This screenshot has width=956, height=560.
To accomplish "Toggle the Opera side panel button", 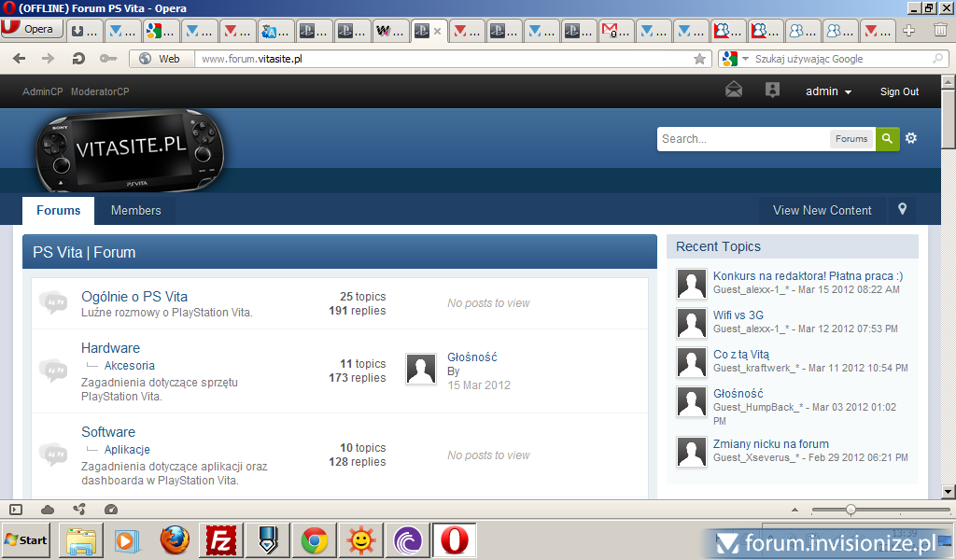I will point(16,510).
